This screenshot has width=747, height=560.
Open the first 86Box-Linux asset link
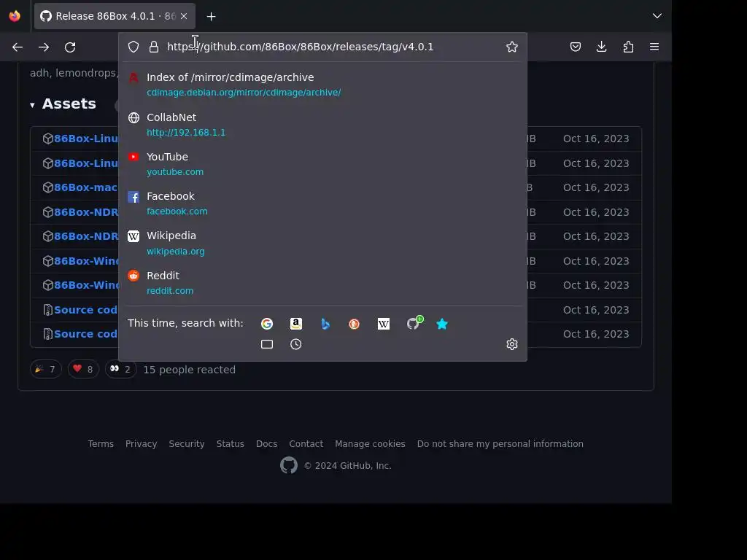tap(86, 139)
